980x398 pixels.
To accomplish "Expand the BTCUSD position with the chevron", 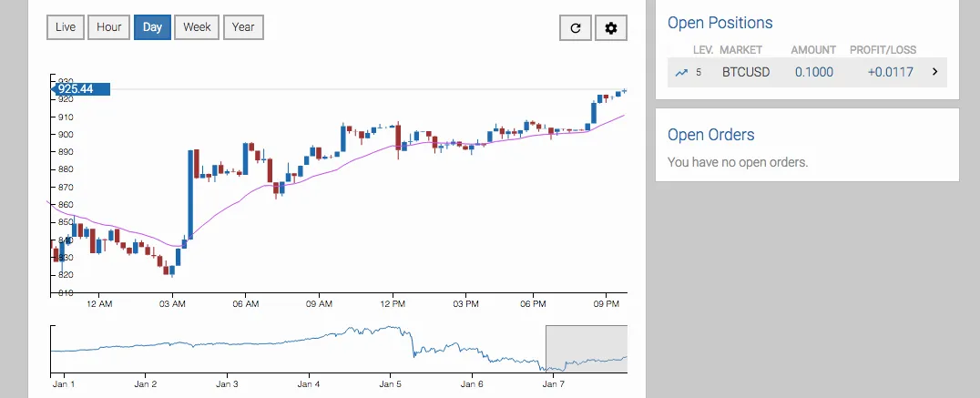I will 935,72.
